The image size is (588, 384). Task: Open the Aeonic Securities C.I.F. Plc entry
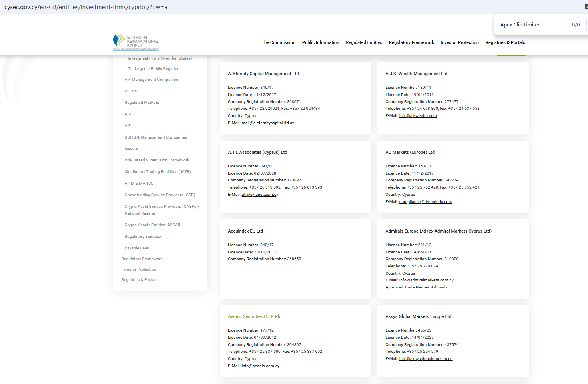254,316
